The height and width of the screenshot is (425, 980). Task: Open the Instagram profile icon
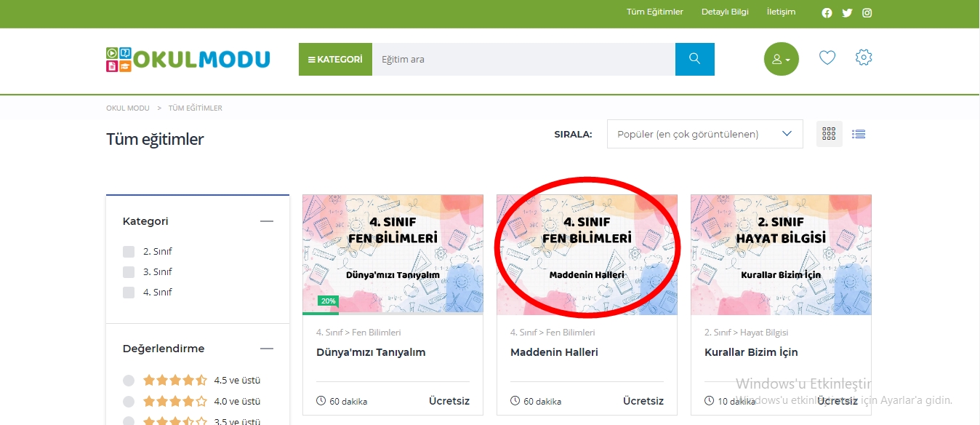(867, 13)
